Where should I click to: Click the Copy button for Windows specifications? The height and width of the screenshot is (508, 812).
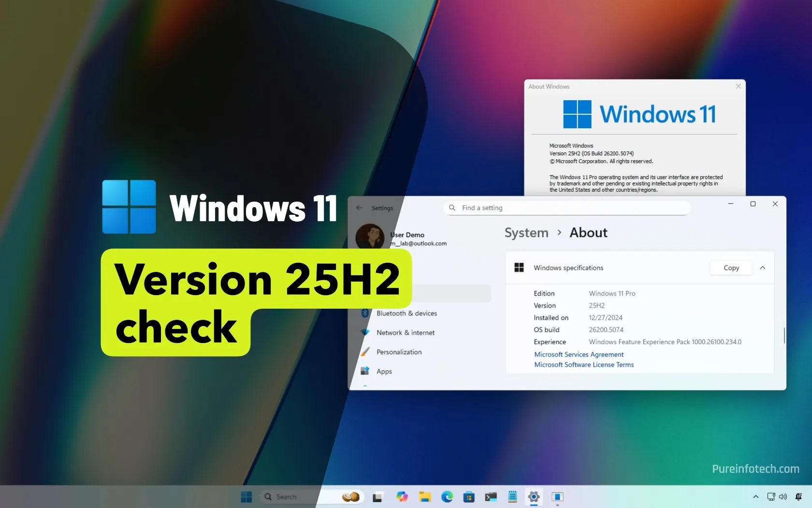731,268
